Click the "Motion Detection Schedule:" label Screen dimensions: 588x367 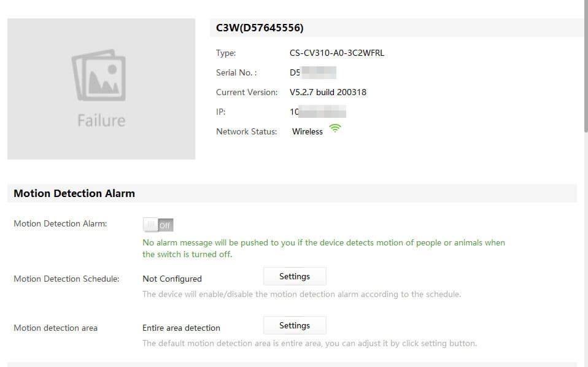pos(66,279)
